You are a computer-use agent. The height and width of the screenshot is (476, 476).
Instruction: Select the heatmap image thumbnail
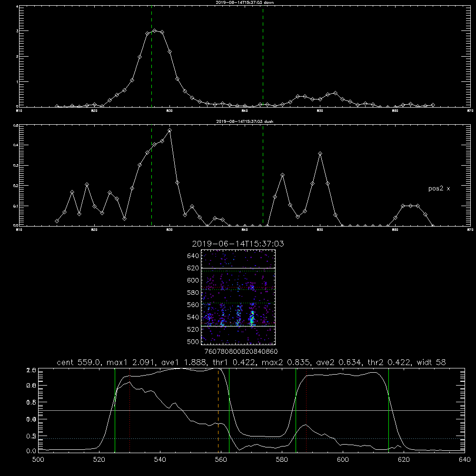click(238, 297)
